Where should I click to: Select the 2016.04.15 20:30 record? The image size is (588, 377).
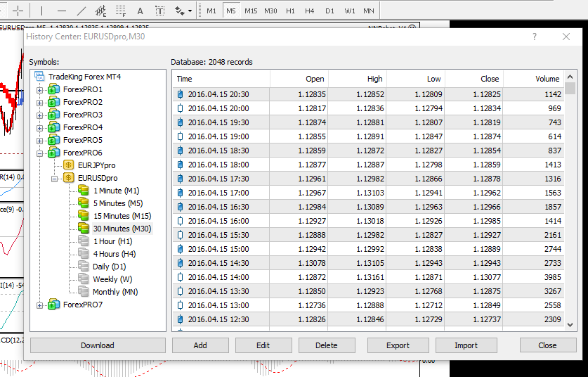(368, 94)
